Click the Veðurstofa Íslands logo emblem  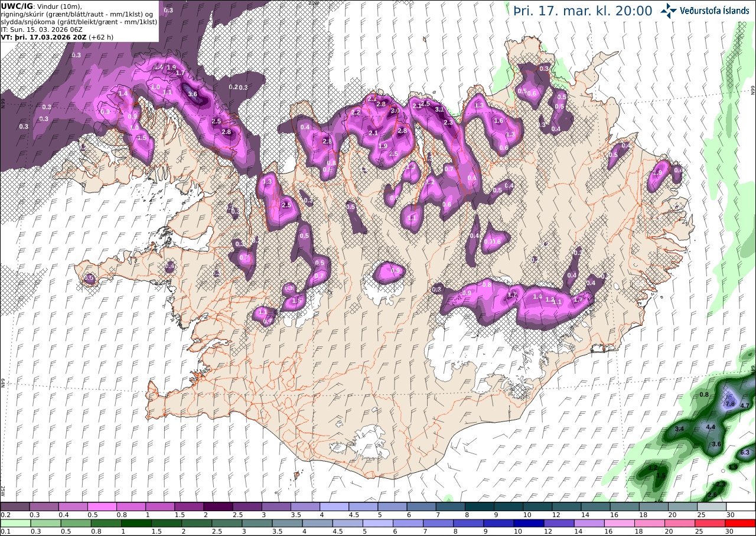pyautogui.click(x=669, y=10)
